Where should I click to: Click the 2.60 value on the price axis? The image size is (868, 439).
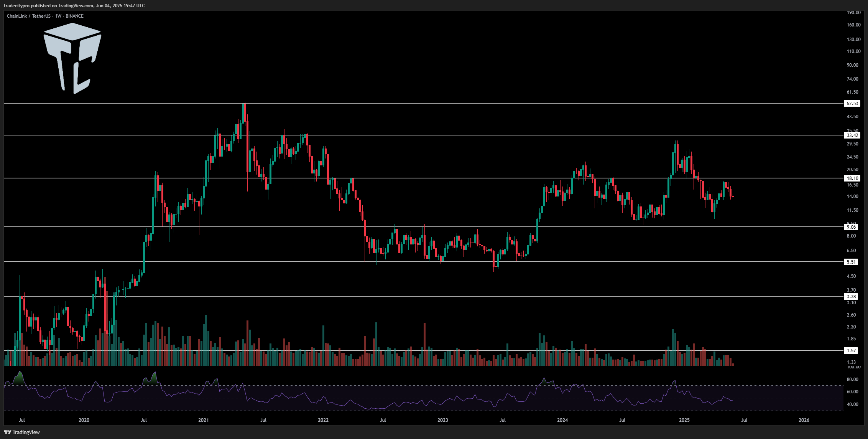851,315
